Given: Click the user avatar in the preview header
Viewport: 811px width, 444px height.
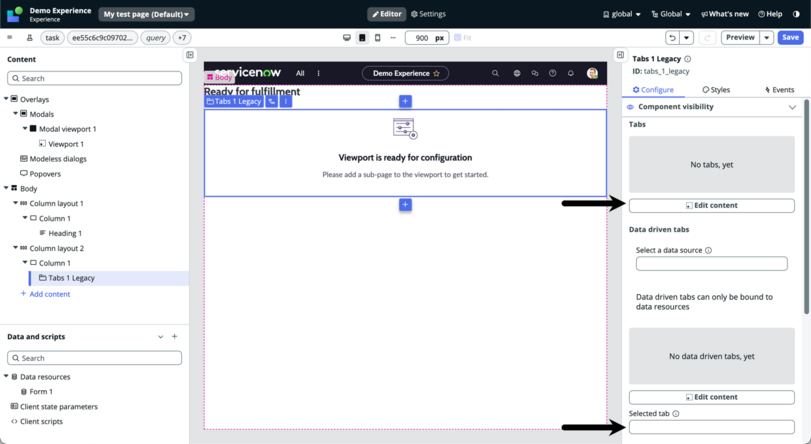Looking at the screenshot, I should [592, 73].
